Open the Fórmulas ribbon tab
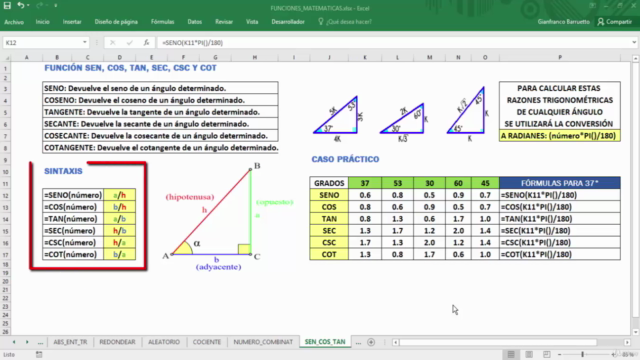 162,22
